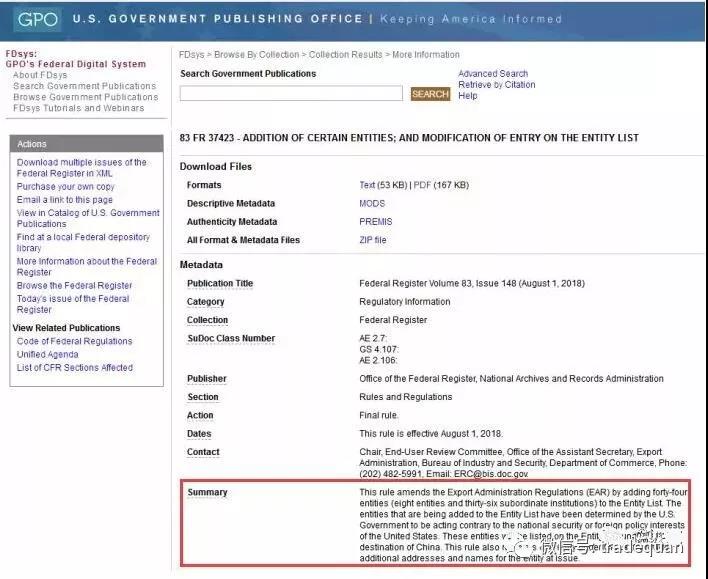708x579 pixels.
Task: Click FDsys breadcrumb link
Action: tap(191, 55)
